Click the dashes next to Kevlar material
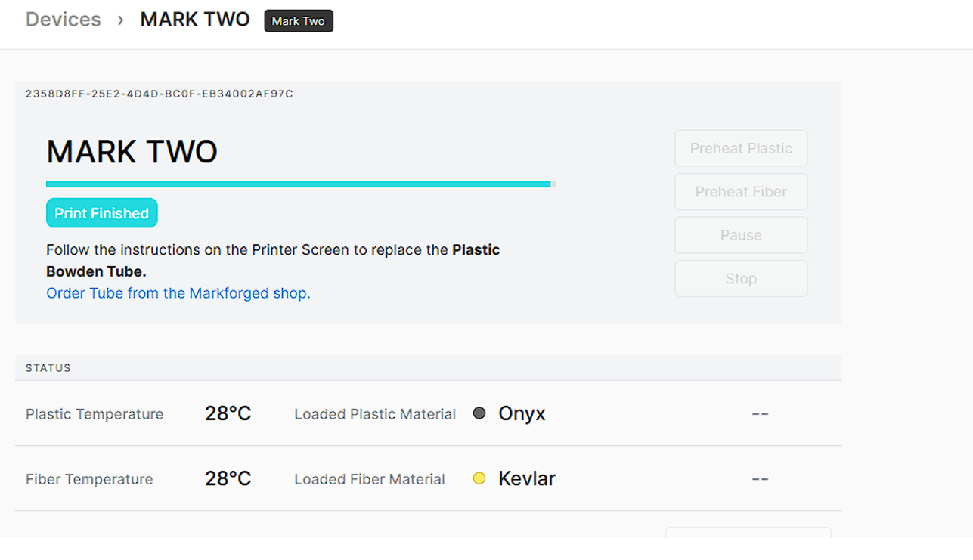This screenshot has width=973, height=560. 760,478
